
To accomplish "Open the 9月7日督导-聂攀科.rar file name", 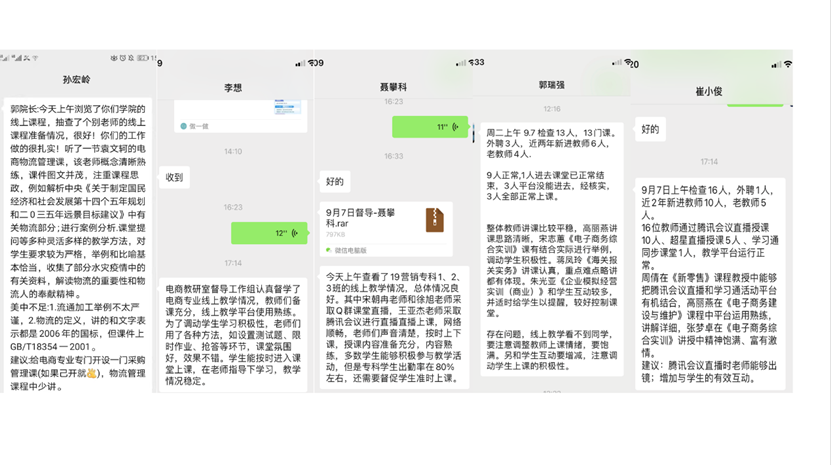I will click(361, 219).
